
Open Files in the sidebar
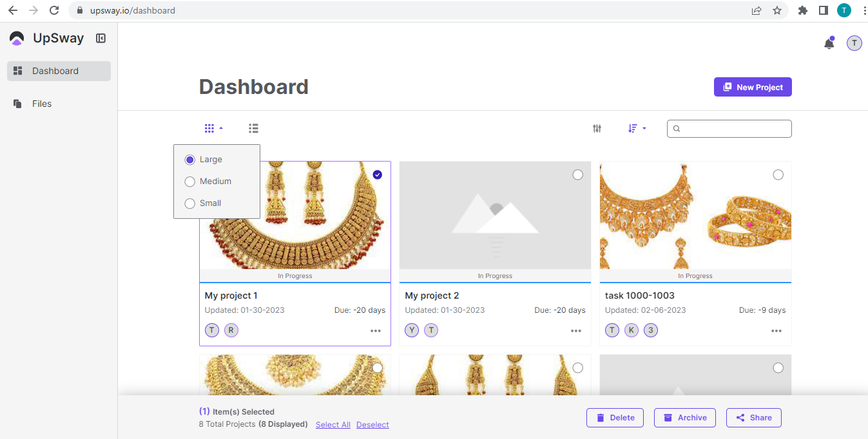pos(41,104)
